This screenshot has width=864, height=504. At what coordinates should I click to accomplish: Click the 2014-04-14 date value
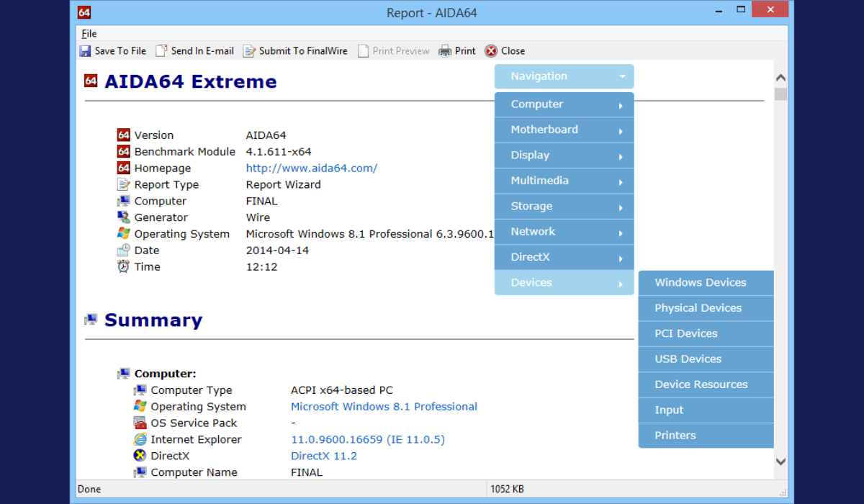pos(277,251)
